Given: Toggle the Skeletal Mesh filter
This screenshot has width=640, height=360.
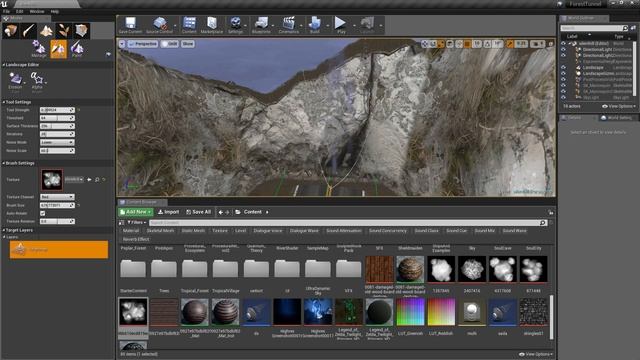Looking at the screenshot, I should 160,231.
